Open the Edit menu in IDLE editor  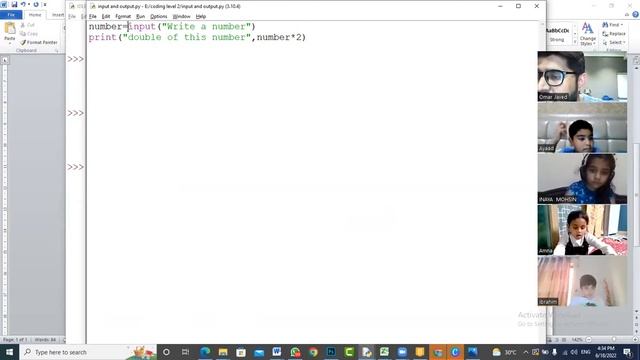106,16
